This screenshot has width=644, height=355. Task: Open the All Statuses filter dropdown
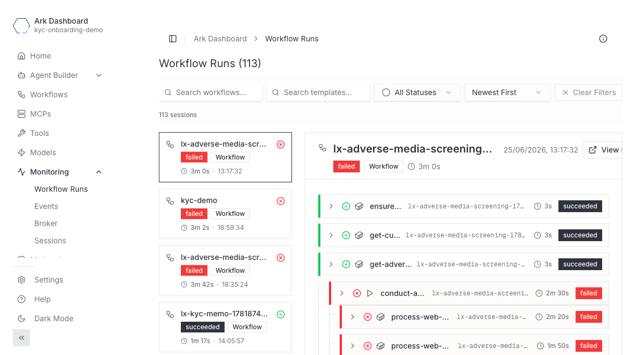(417, 92)
